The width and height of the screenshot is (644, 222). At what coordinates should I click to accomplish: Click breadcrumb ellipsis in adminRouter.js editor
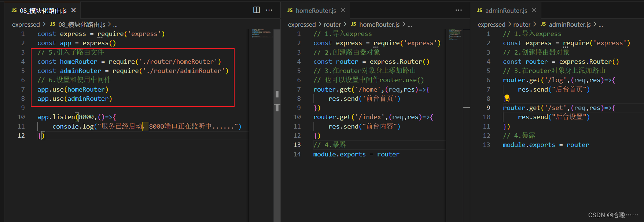pos(600,25)
